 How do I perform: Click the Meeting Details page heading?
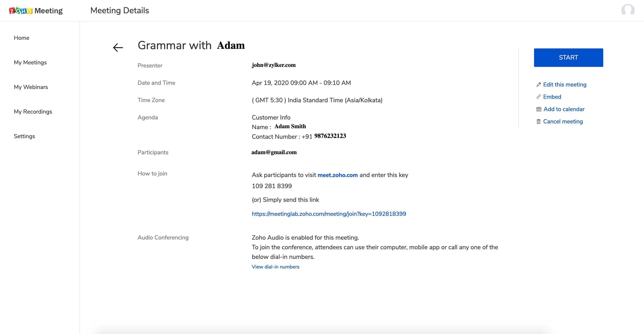coord(120,11)
